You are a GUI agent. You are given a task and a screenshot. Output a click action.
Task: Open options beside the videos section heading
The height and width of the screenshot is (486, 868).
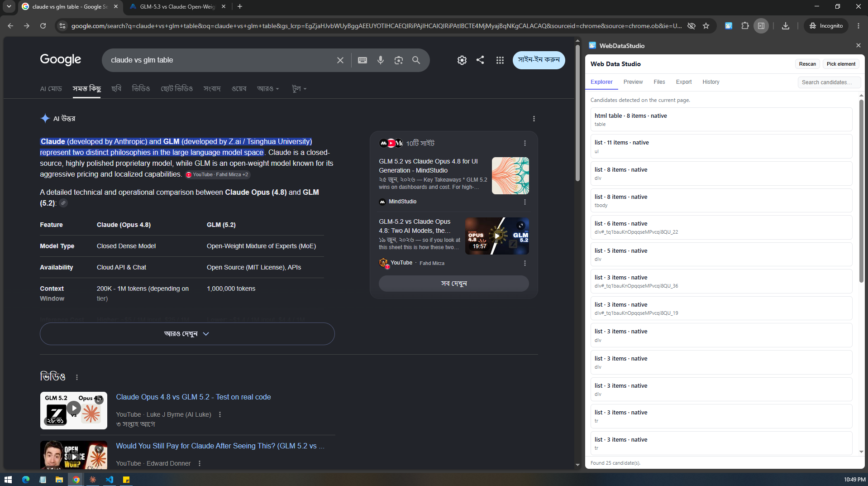pos(77,377)
